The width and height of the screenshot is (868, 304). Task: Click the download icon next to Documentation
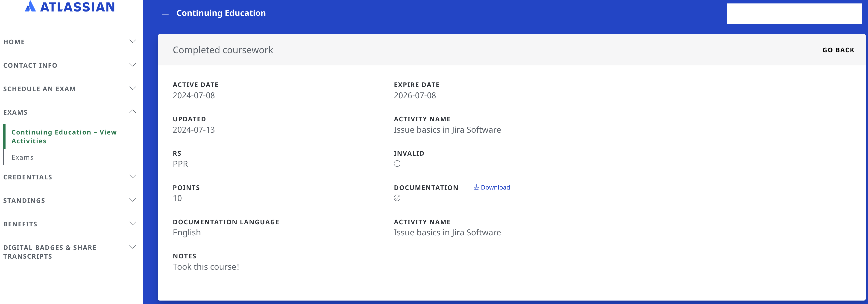(x=476, y=187)
